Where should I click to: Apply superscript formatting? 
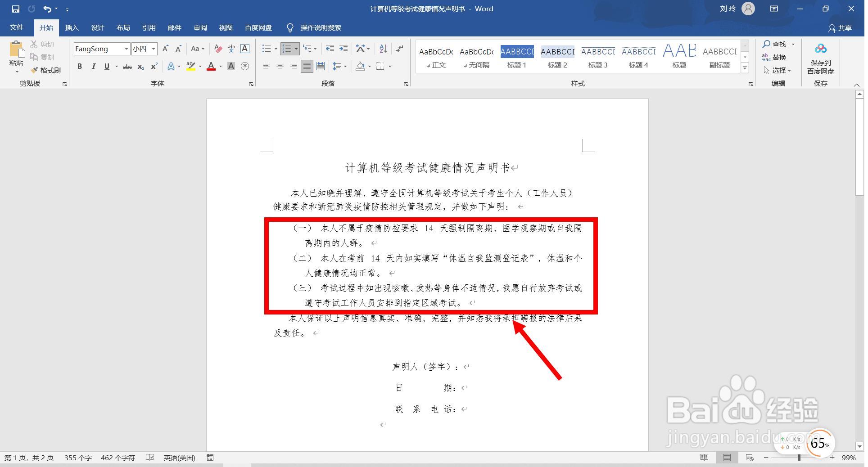pyautogui.click(x=154, y=67)
